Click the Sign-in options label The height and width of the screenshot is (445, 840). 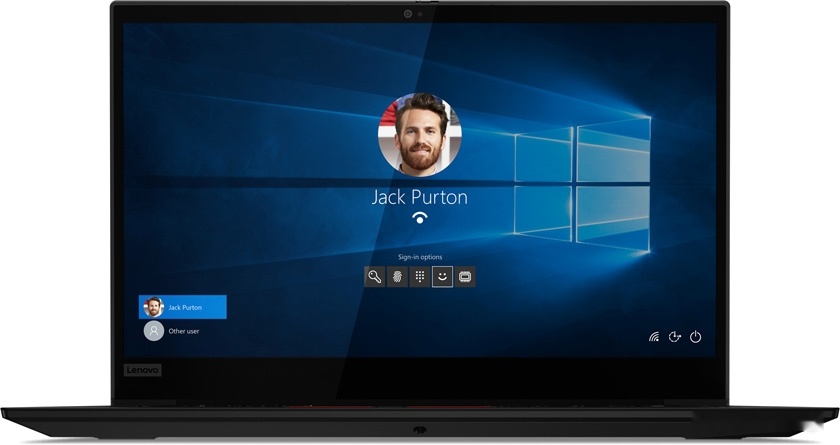pos(420,257)
